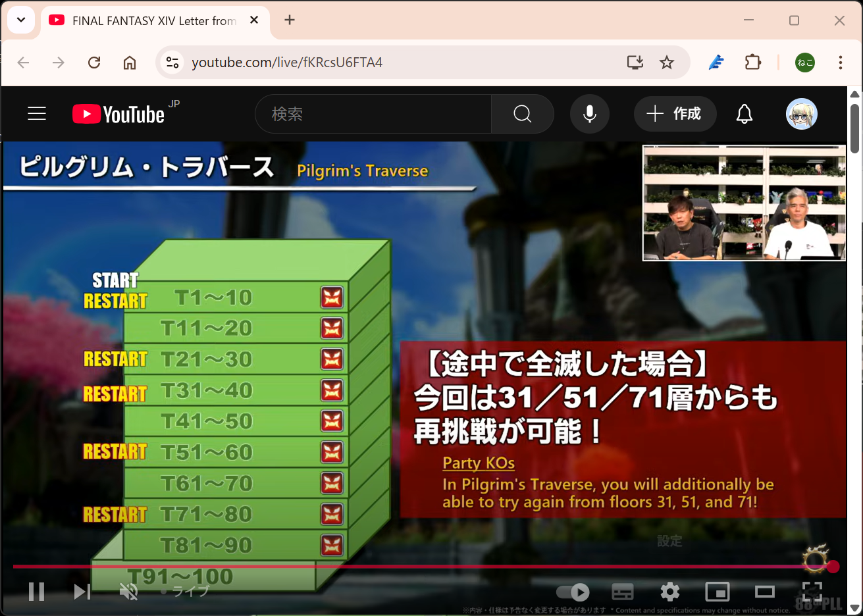
Task: Enter fullscreen video mode
Action: [x=812, y=592]
